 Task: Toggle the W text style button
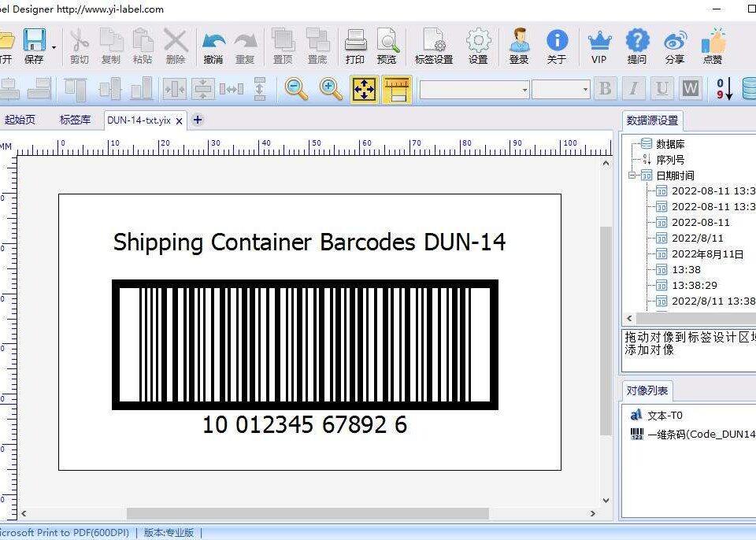tap(691, 89)
